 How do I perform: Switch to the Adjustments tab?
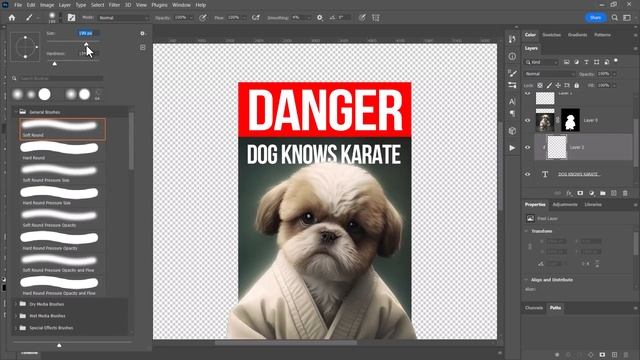tap(565, 204)
